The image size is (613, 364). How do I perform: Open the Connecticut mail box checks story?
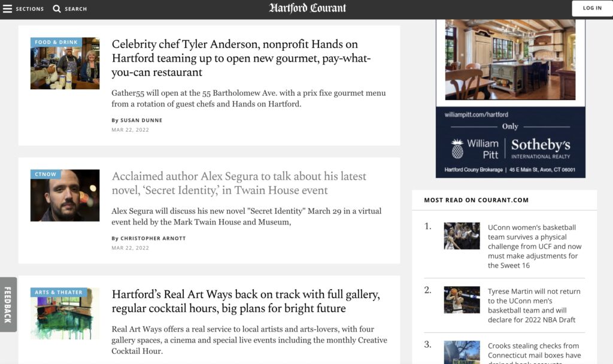[534, 350]
